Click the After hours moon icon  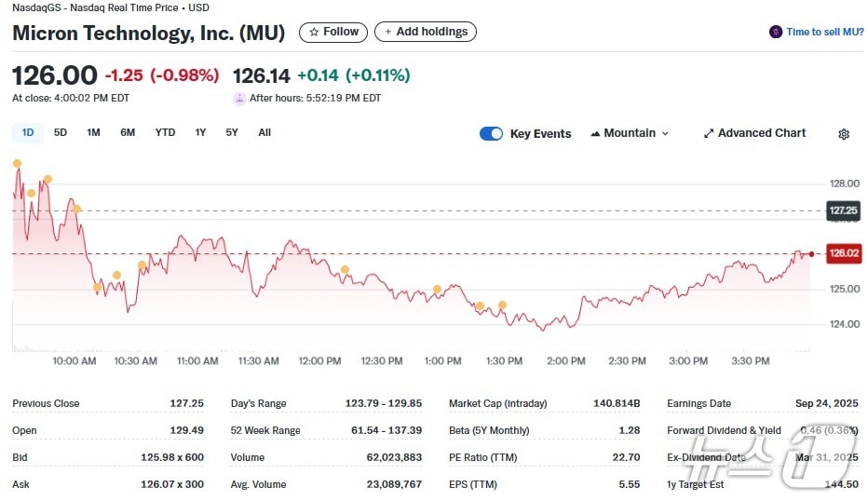pos(239,99)
